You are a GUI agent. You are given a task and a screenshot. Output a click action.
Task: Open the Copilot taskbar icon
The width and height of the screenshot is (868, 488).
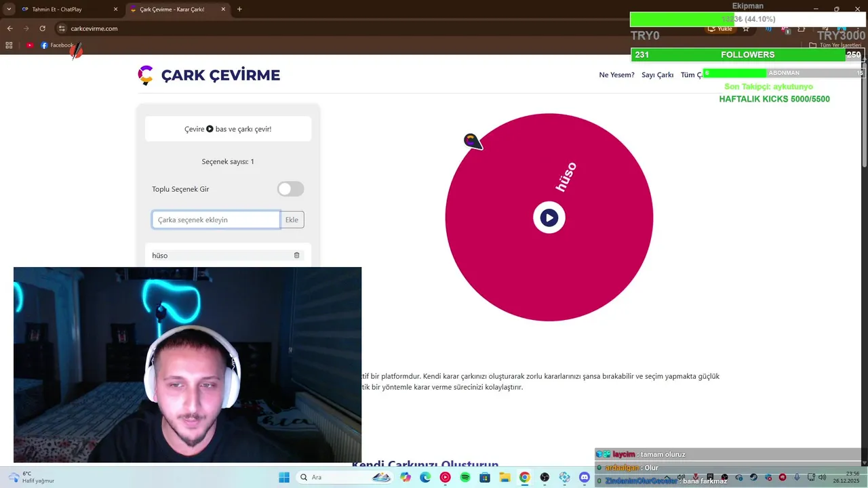coord(406,477)
